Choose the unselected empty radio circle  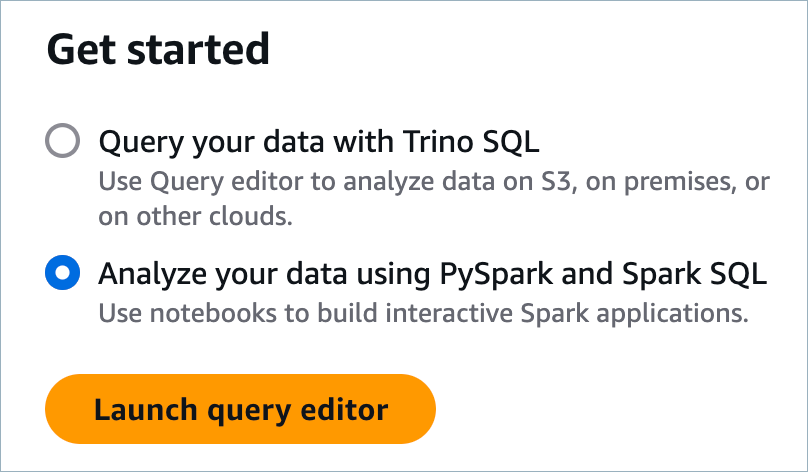[x=63, y=142]
